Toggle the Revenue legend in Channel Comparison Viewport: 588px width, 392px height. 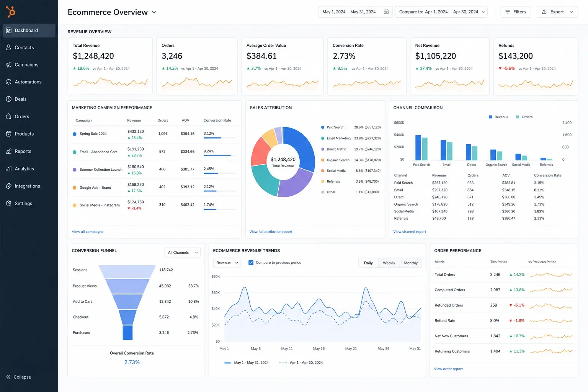(x=498, y=117)
